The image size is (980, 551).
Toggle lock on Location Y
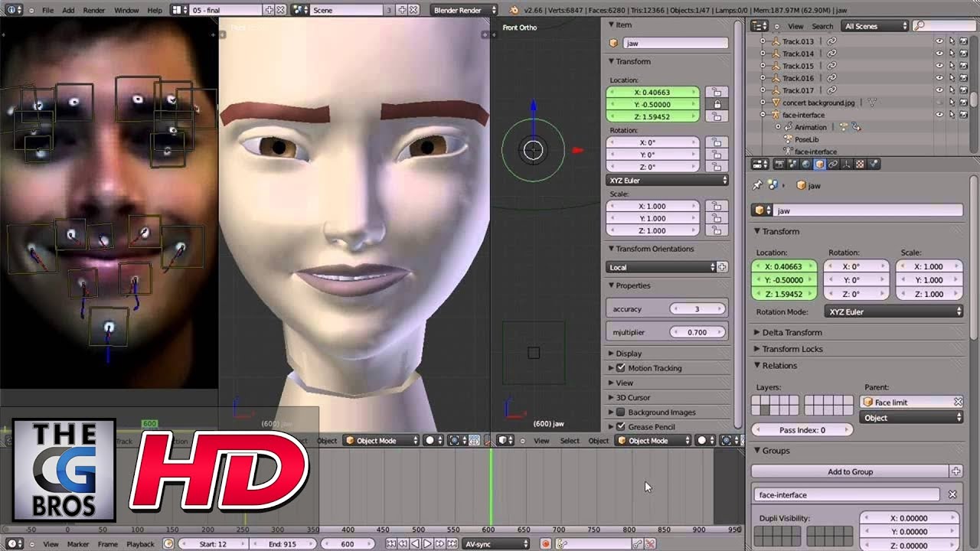click(717, 104)
